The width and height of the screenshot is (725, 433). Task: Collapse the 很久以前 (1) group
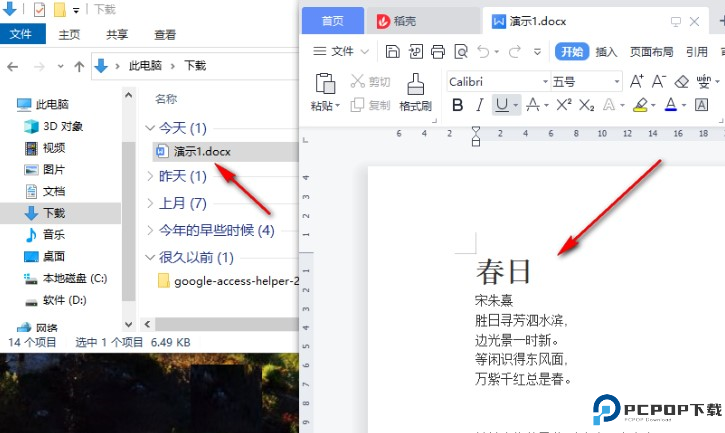pos(150,257)
